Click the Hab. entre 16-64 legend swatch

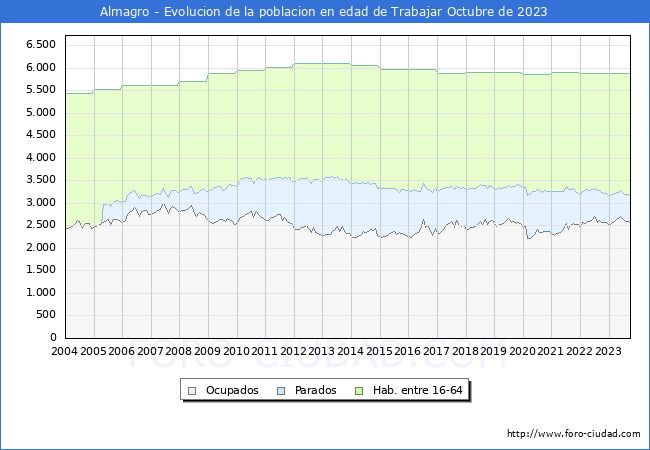tap(359, 391)
